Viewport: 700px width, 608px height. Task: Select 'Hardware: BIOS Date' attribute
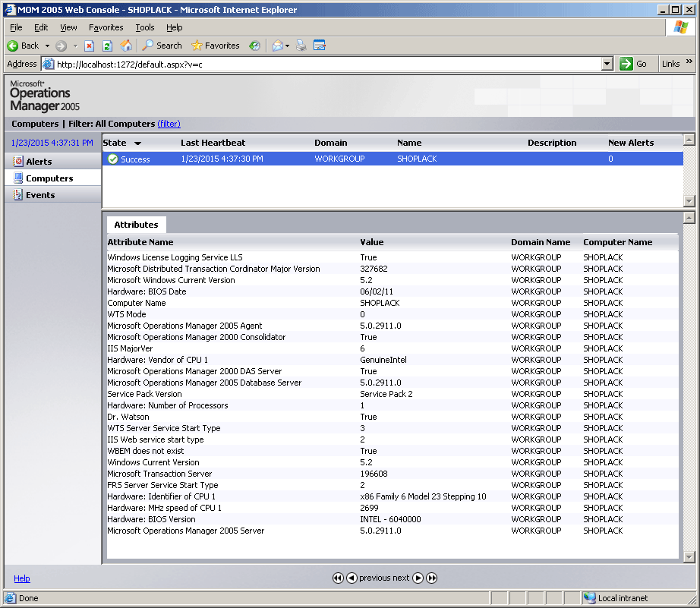(x=147, y=291)
